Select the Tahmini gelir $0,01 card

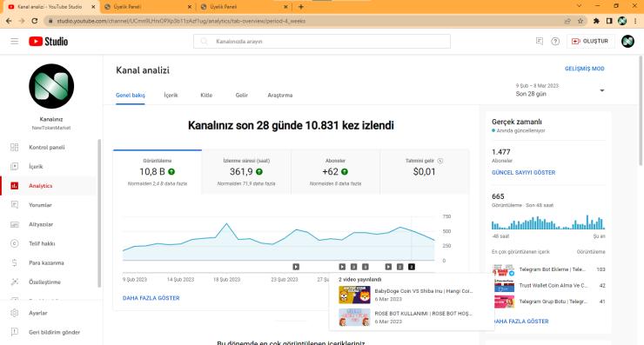425,172
